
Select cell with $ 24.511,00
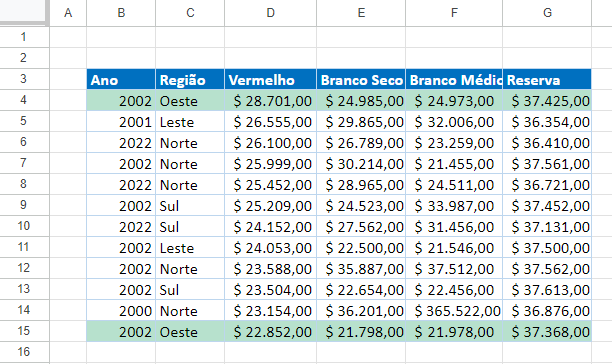pyautogui.click(x=454, y=185)
